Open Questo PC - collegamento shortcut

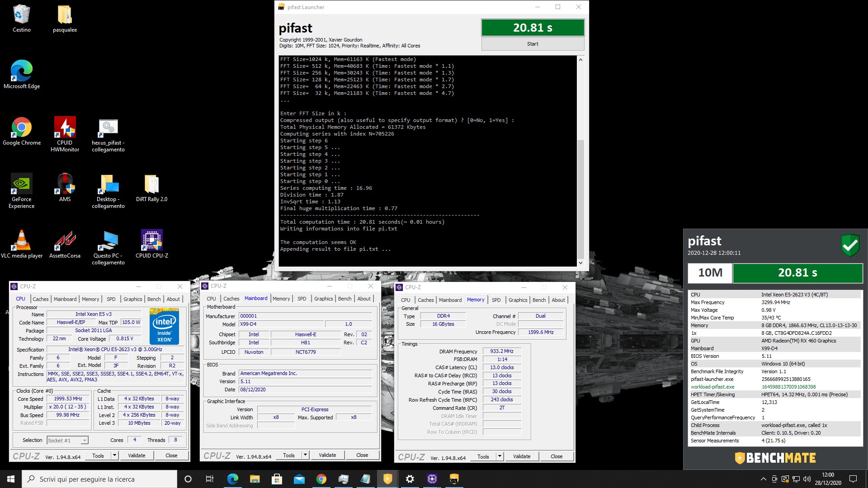point(108,247)
